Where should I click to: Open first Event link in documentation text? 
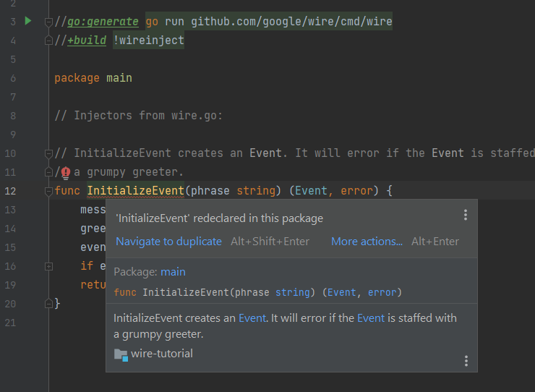(x=252, y=318)
